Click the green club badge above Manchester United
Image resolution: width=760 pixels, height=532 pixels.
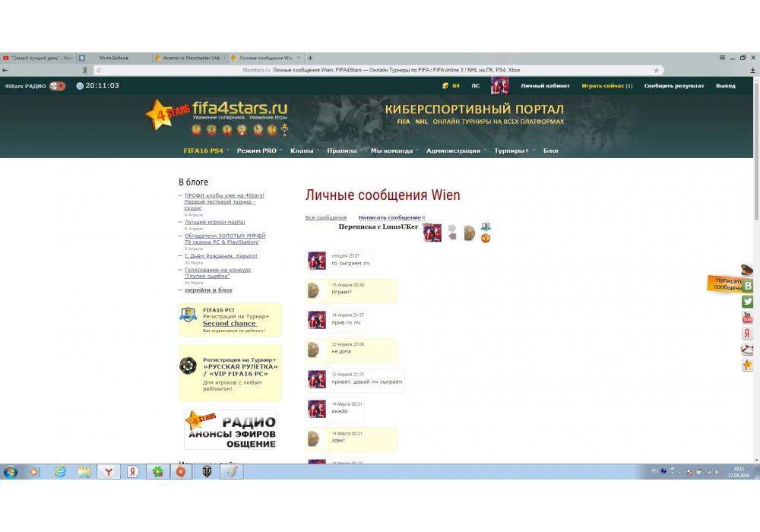point(486,226)
